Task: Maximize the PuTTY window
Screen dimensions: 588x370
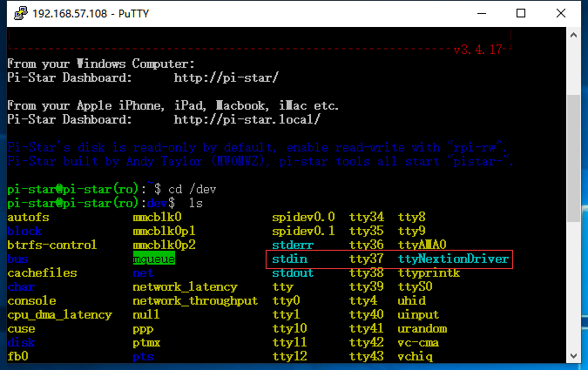Action: click(521, 14)
